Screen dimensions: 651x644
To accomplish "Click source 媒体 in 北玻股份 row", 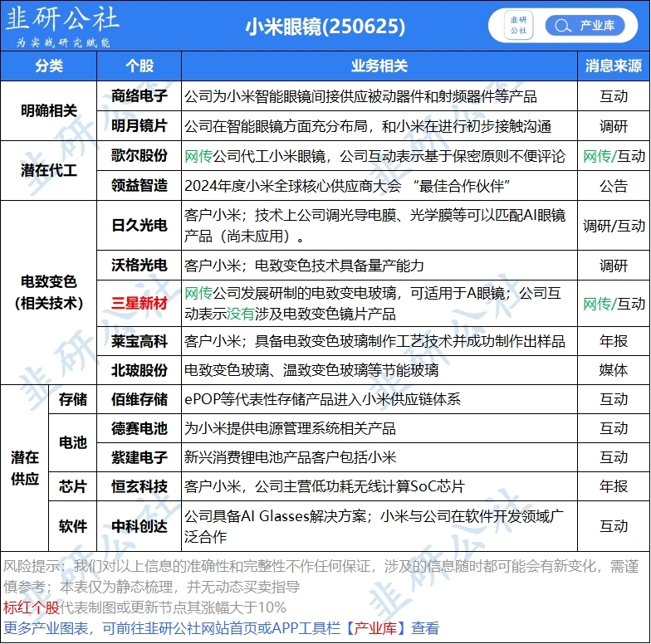I will 614,370.
